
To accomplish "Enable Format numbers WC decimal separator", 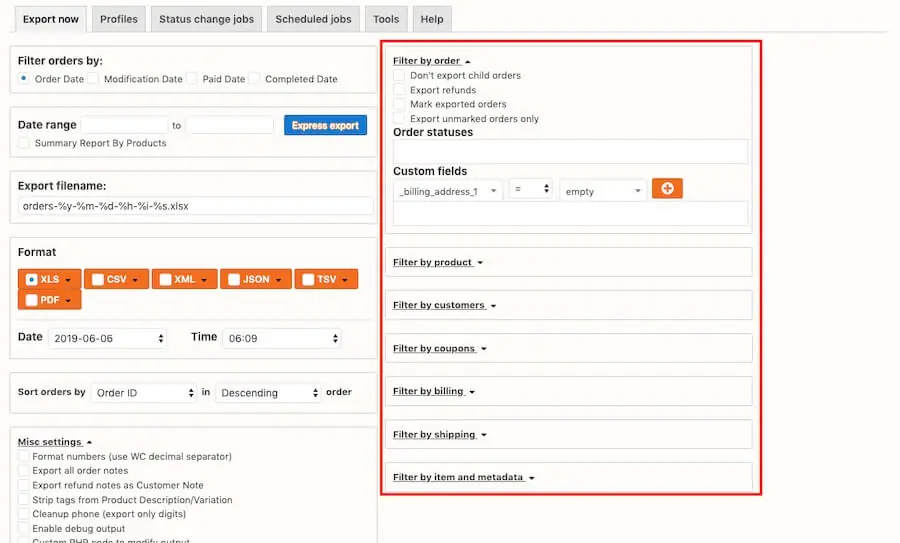I will point(24,456).
